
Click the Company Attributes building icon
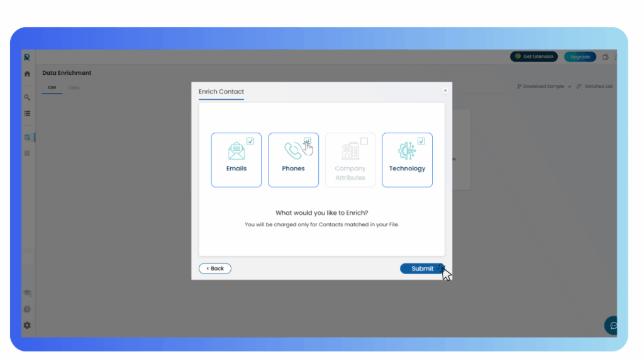click(x=350, y=151)
